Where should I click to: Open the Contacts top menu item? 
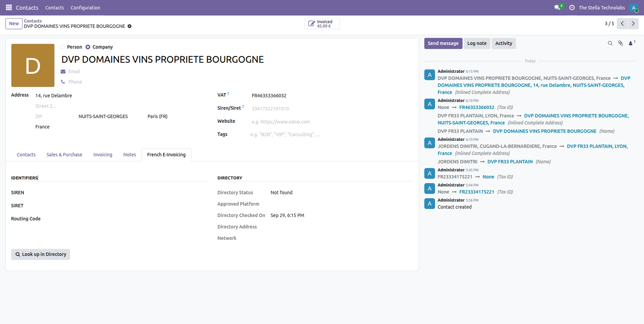[55, 8]
